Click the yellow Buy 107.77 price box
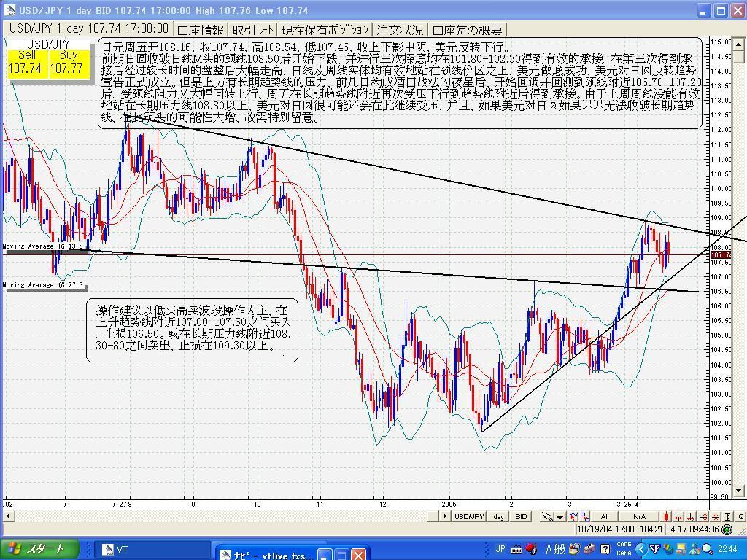The image size is (747, 560). 67,63
